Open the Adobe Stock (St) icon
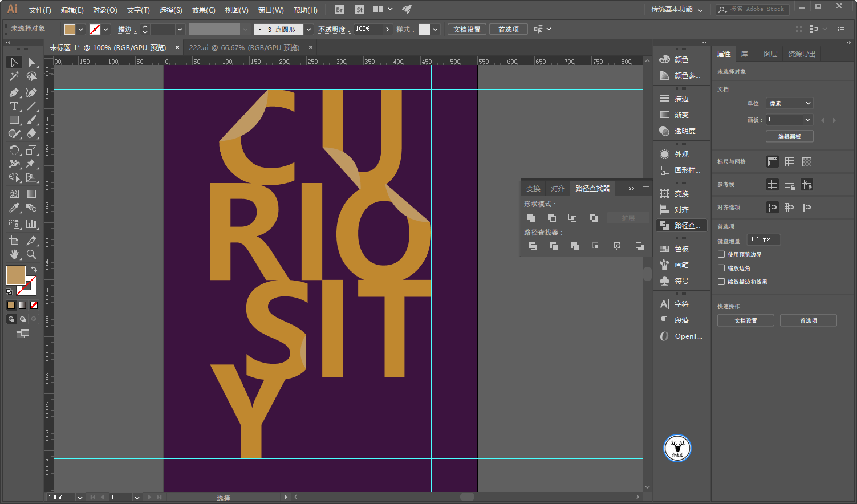This screenshot has width=857, height=504. [x=359, y=10]
